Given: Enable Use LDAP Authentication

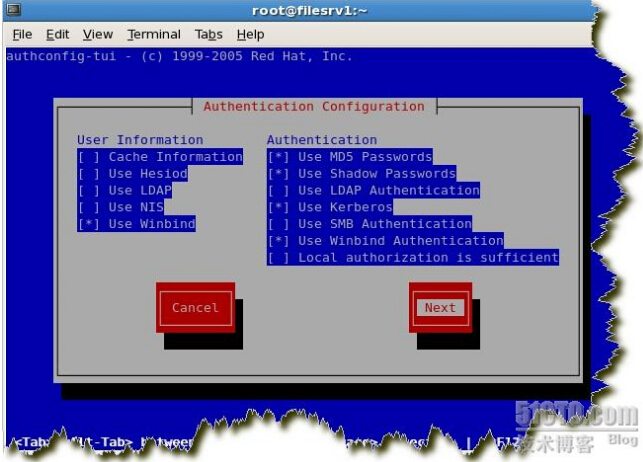Looking at the screenshot, I should (x=373, y=190).
